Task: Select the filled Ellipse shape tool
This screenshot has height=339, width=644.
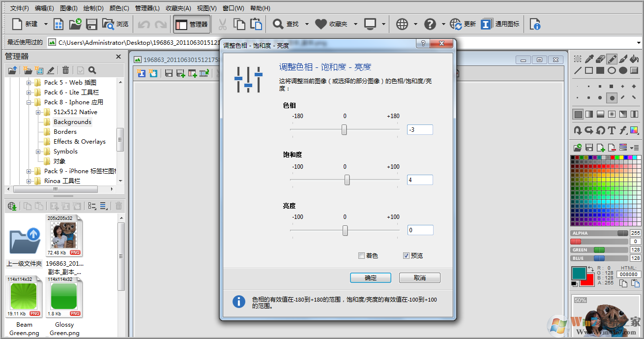Action: (622, 70)
